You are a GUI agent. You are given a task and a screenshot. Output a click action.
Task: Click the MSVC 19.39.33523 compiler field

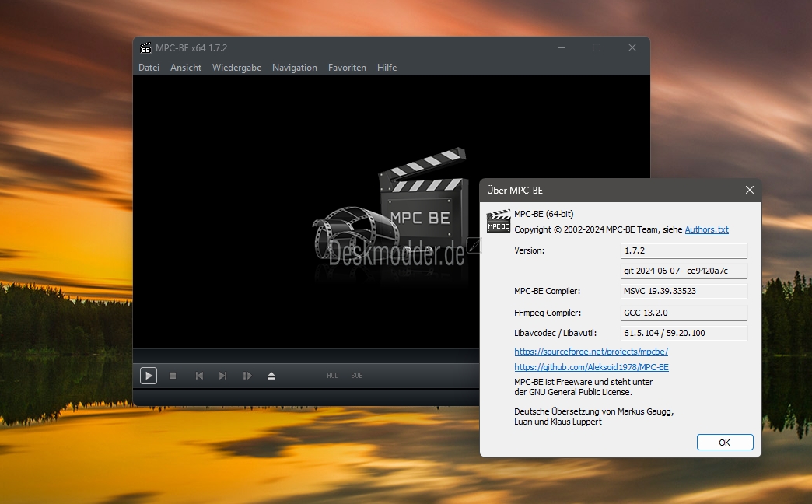pos(684,291)
